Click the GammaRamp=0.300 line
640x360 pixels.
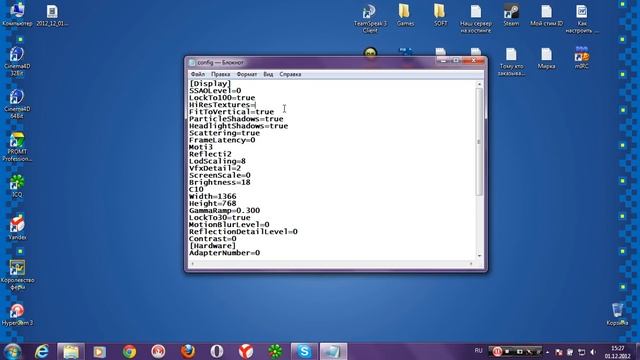[x=224, y=211]
